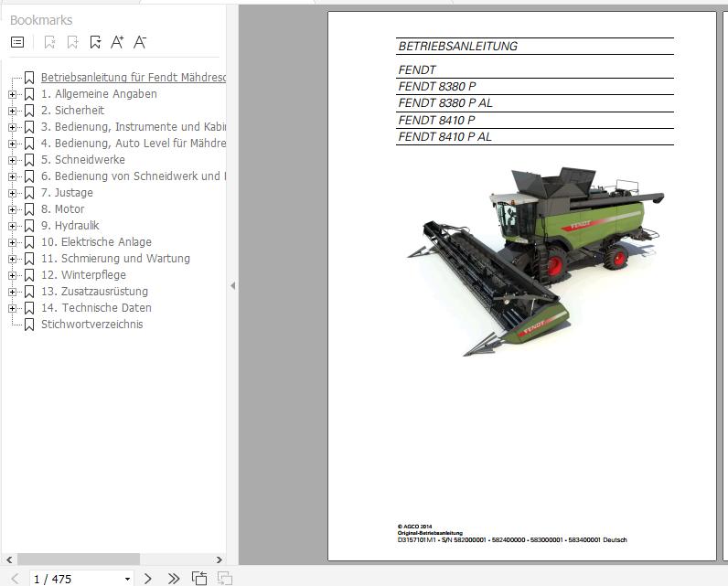Image resolution: width=728 pixels, height=586 pixels.
Task: Click bookmark icon beside 9. Hydraulik
Action: [x=29, y=226]
